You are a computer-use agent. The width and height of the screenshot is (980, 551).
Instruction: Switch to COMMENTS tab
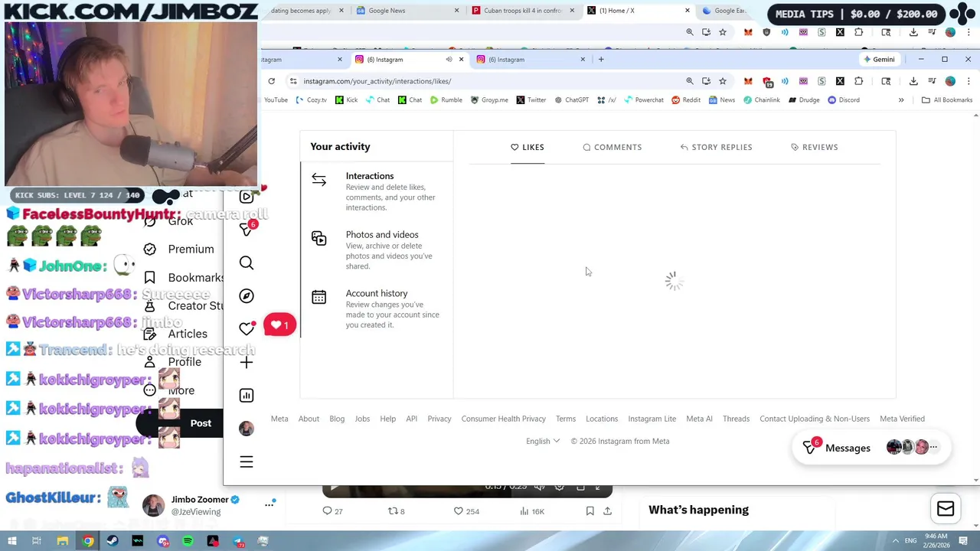612,147
